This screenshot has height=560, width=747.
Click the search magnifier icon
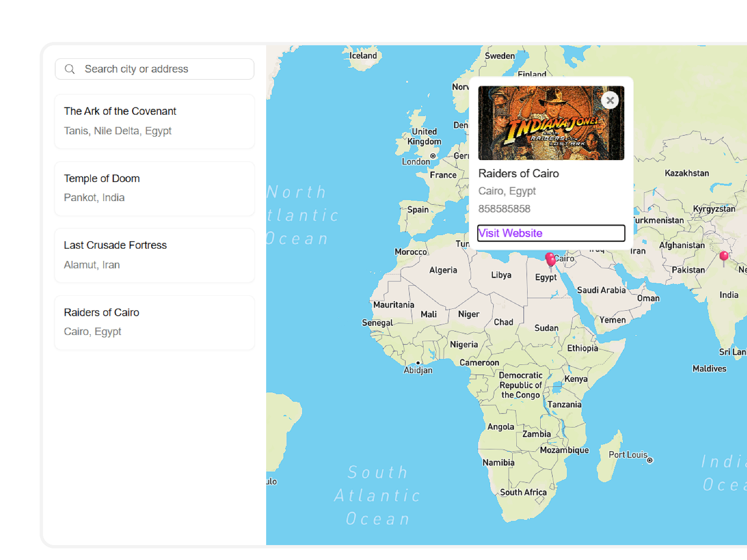click(70, 69)
